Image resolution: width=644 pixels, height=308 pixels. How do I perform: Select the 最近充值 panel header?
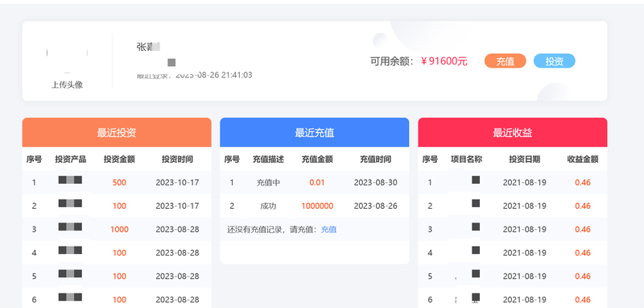pyautogui.click(x=315, y=132)
